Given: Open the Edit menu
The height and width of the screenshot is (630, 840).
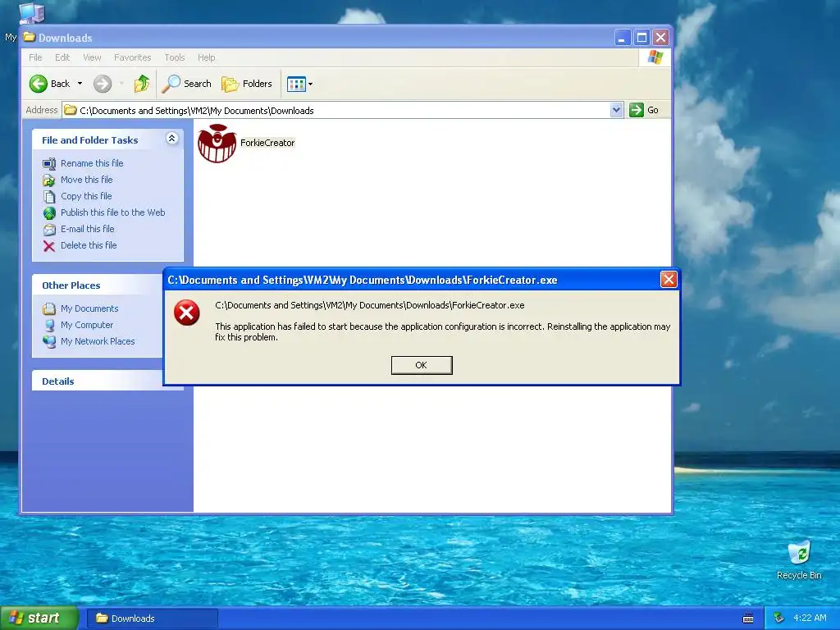Looking at the screenshot, I should point(62,57).
